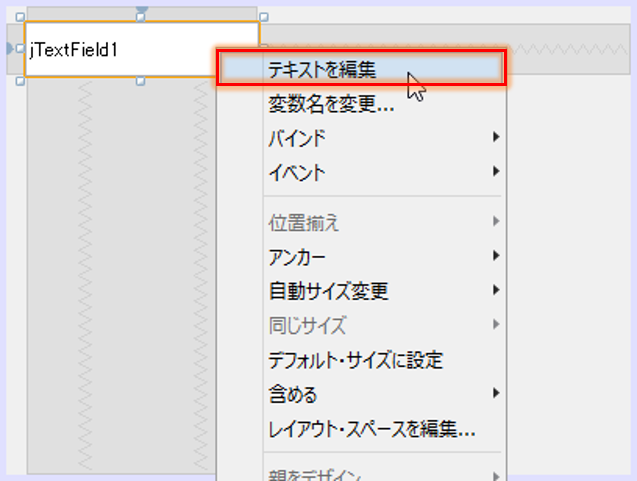This screenshot has width=637, height=481.
Task: Open the 含める submenu
Action: point(293,394)
